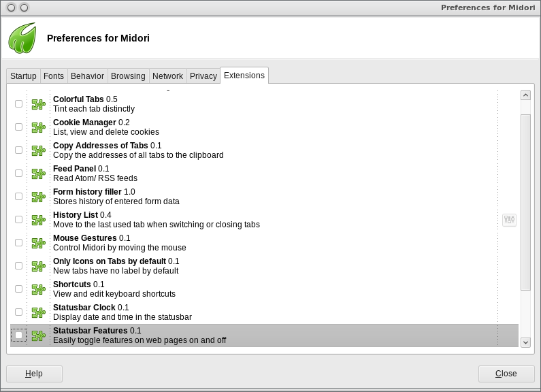The width and height of the screenshot is (541, 392).
Task: Open History List extension preferences icon
Action: (x=509, y=219)
